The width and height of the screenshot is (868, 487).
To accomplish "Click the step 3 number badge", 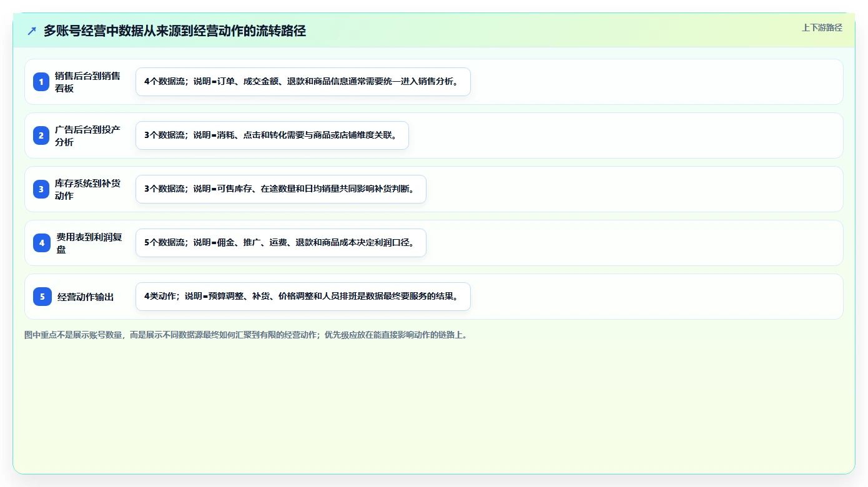I will coord(41,189).
